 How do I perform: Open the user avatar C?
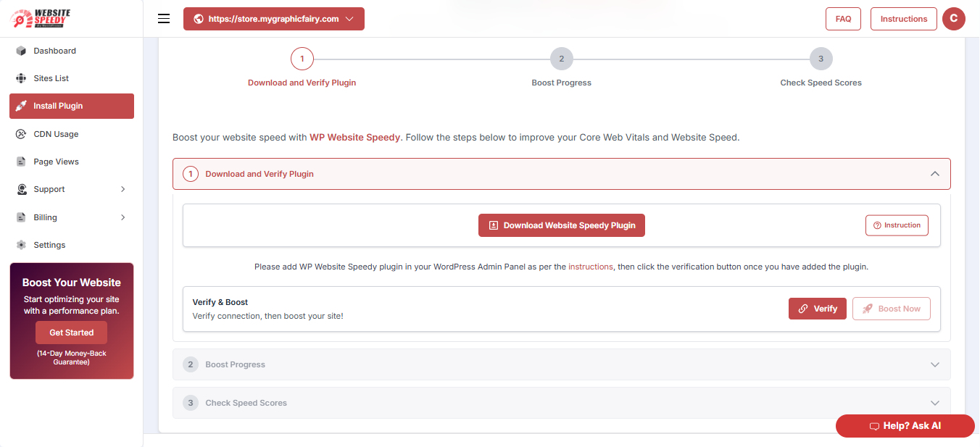[x=954, y=19]
